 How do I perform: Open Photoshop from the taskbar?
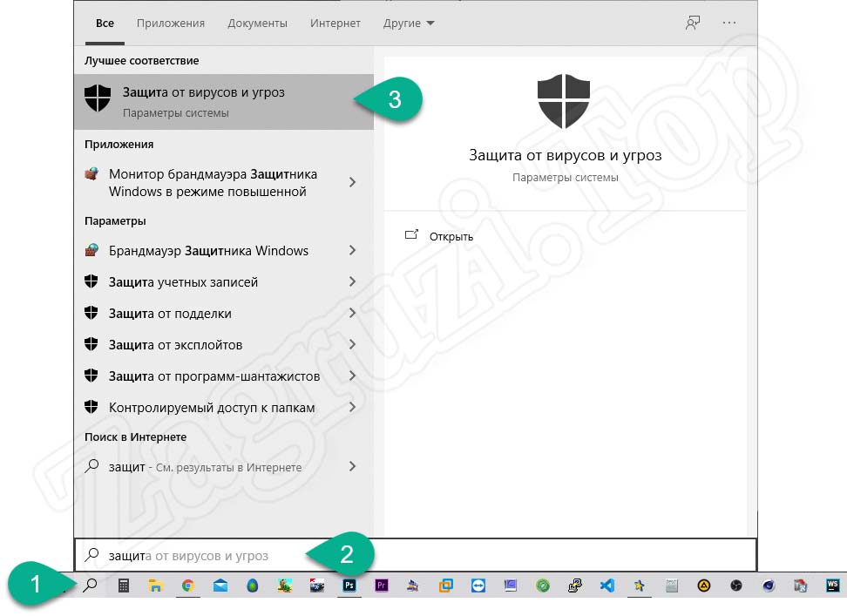349,586
